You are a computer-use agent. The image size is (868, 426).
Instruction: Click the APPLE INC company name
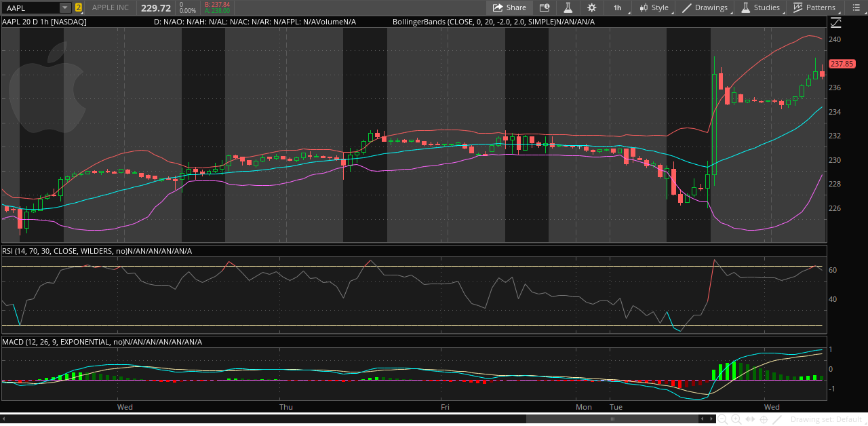111,7
